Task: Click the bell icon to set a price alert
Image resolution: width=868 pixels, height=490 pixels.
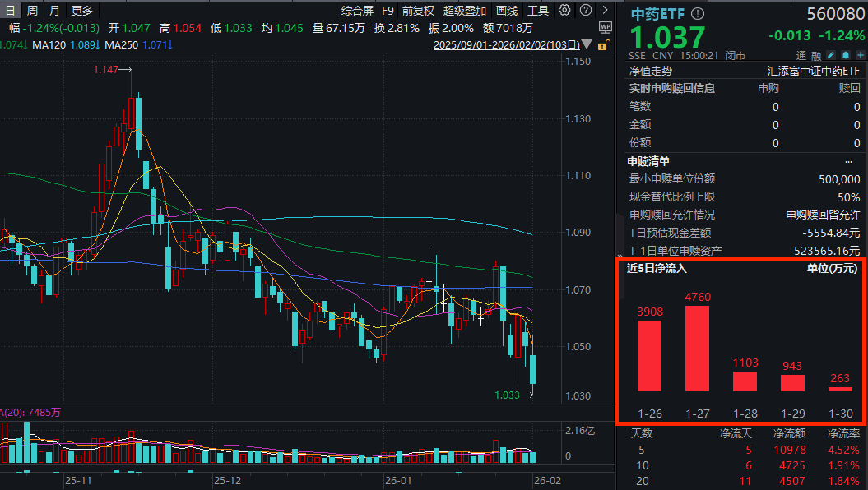Action: pos(846,53)
